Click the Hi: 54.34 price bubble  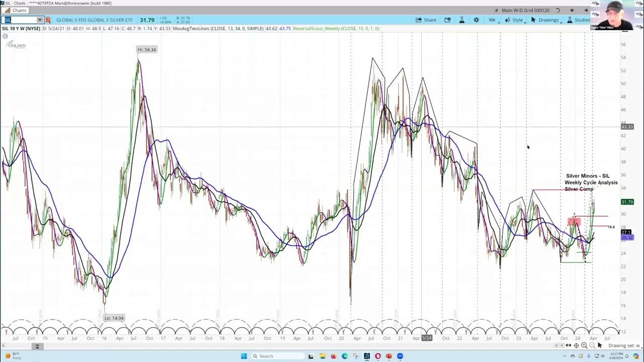tap(147, 49)
